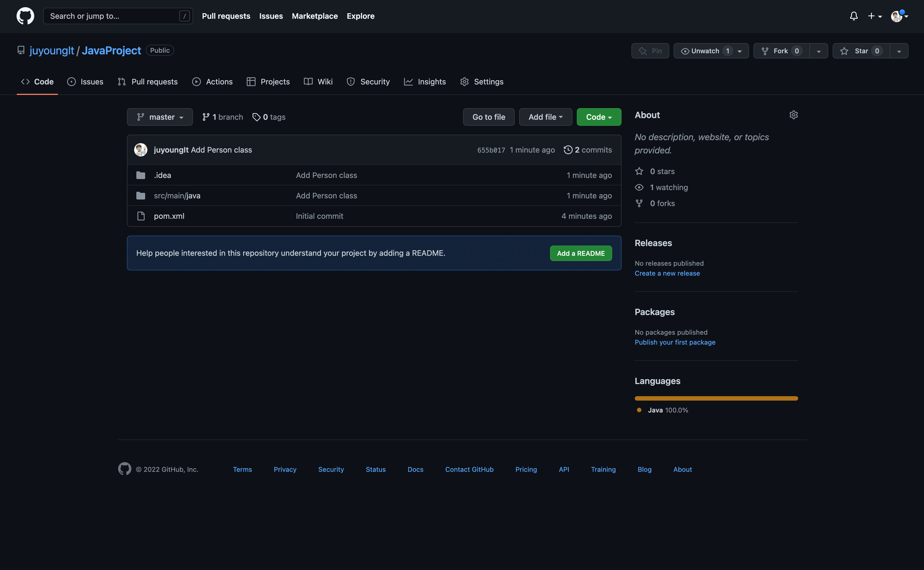
Task: Click juyounglt avatar in commit row
Action: [x=141, y=150]
